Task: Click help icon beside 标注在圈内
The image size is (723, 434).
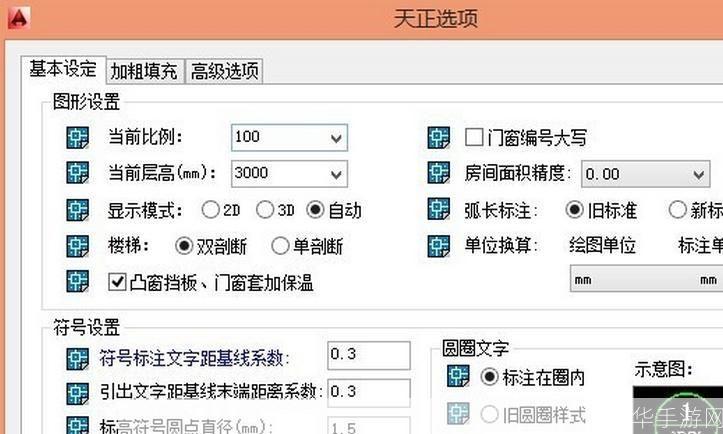Action: pos(458,376)
